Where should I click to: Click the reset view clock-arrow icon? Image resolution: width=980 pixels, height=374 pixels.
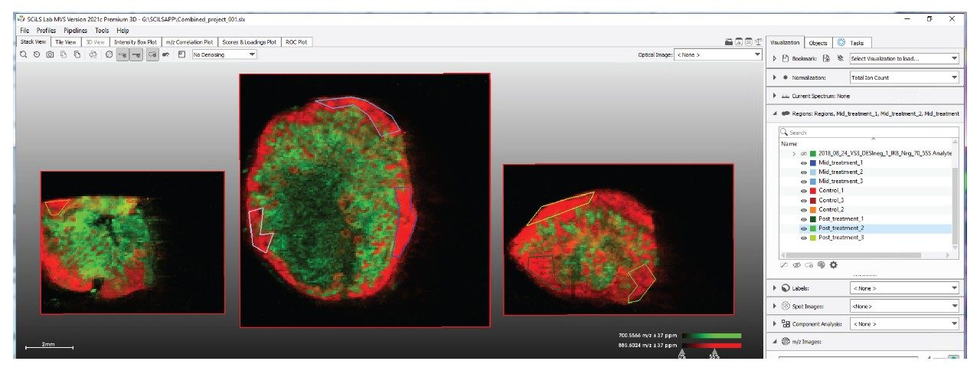[x=37, y=55]
